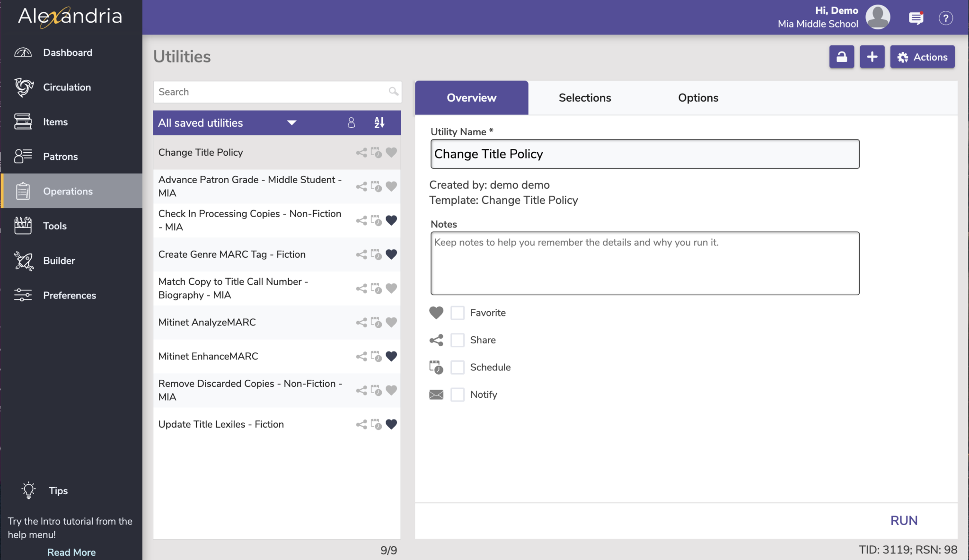Viewport: 969px width, 560px height.
Task: Enable the Favorite checkbox
Action: [457, 313]
